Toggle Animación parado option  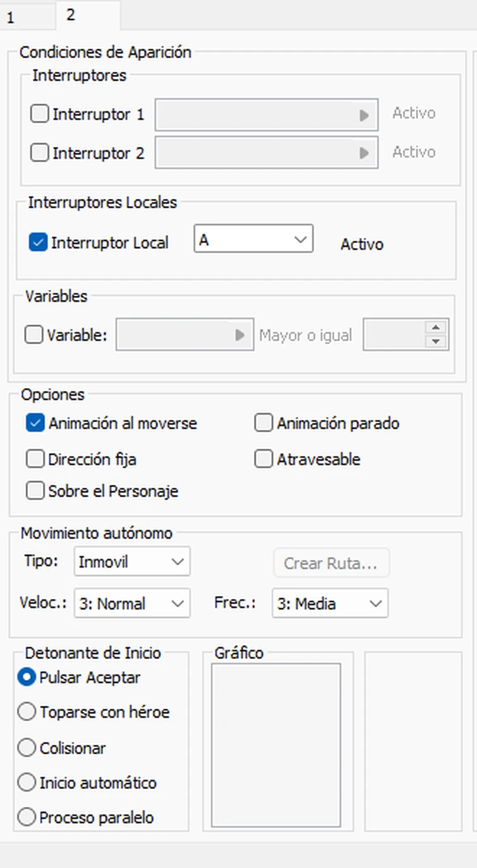pyautogui.click(x=263, y=423)
